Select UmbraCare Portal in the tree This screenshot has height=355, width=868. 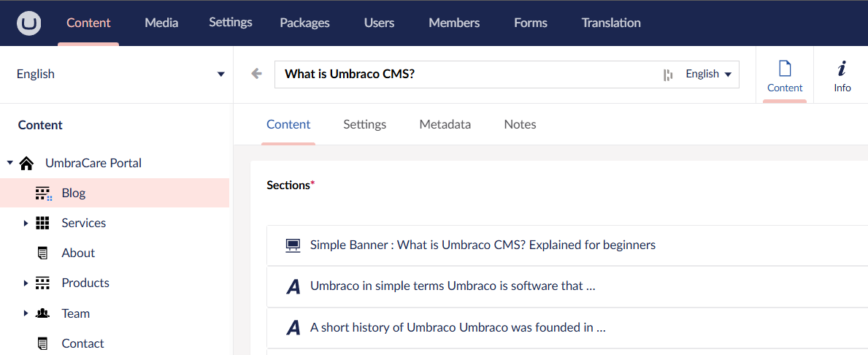[x=93, y=164]
